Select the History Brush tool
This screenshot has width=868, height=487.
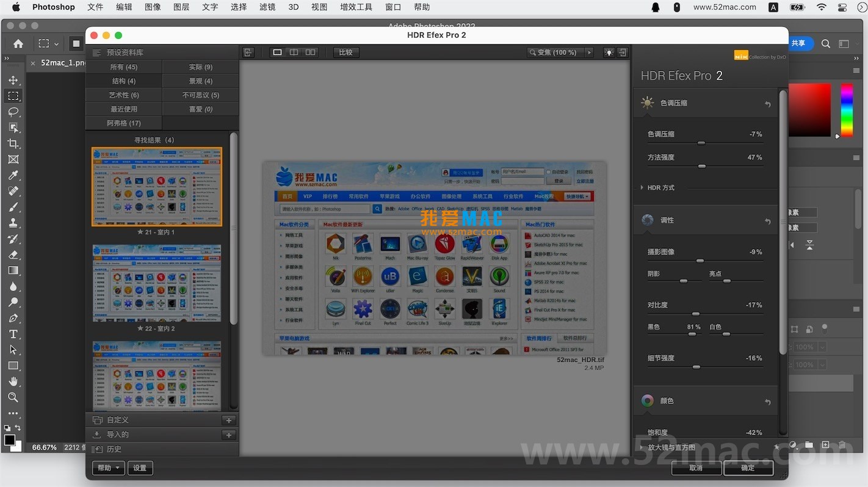click(x=13, y=239)
